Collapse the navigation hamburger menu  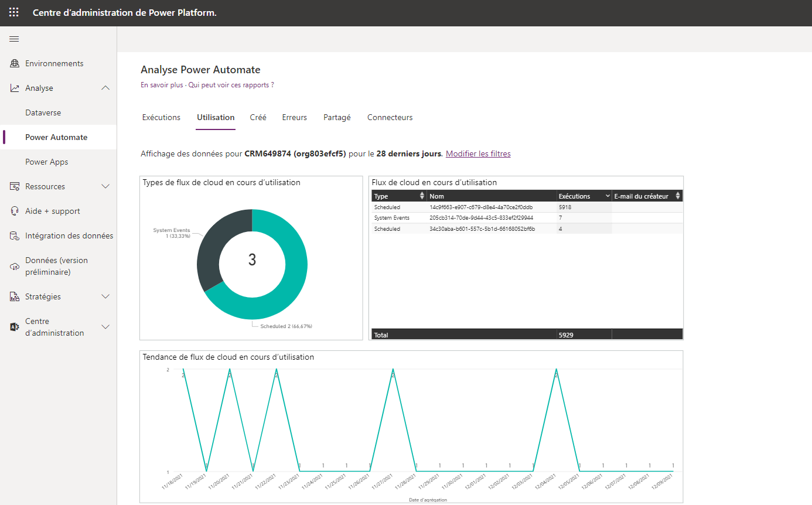(14, 39)
